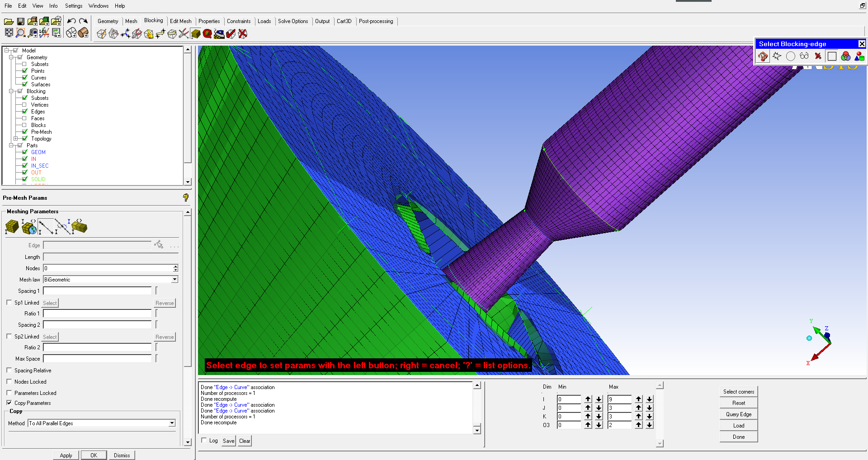868x460 pixels.
Task: Click the RGB color circles icon
Action: point(845,56)
